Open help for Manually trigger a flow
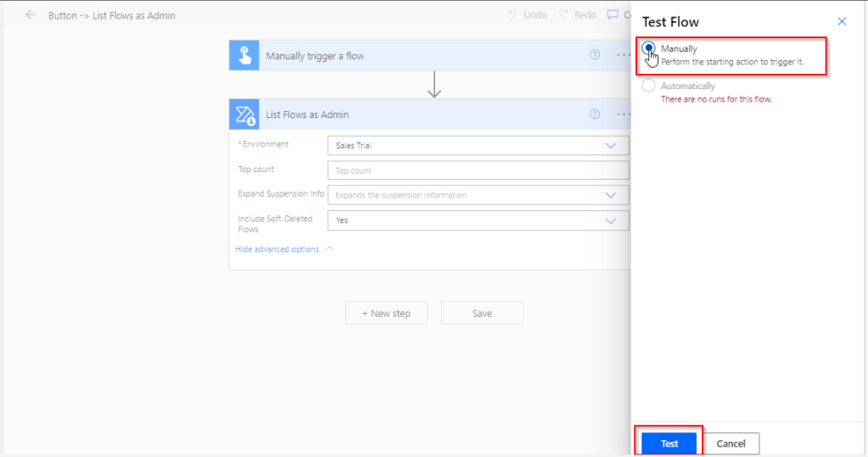The height and width of the screenshot is (457, 868). (x=595, y=55)
